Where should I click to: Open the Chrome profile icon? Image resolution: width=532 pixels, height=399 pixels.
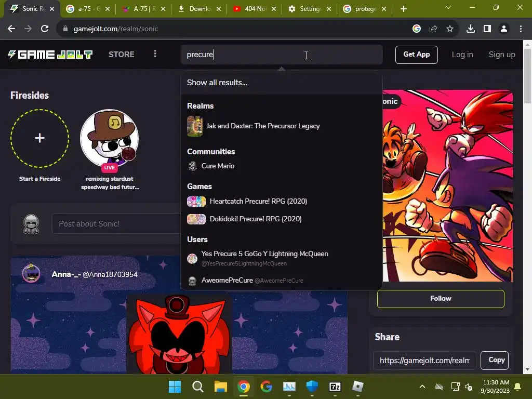(504, 29)
